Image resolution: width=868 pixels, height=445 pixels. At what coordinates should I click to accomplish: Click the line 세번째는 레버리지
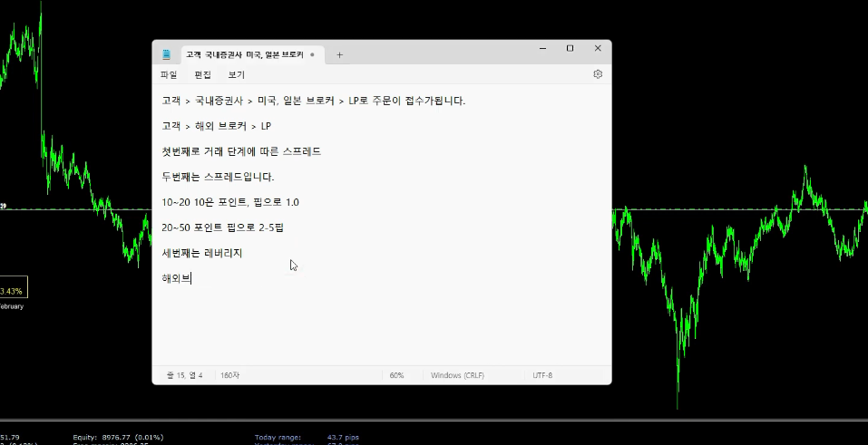click(202, 253)
